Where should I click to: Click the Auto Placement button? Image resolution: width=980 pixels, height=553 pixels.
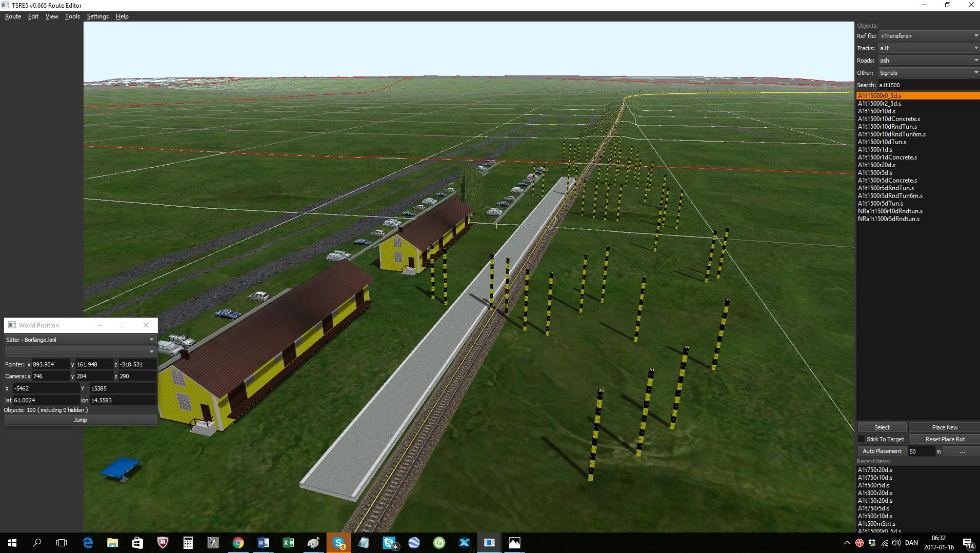(882, 451)
